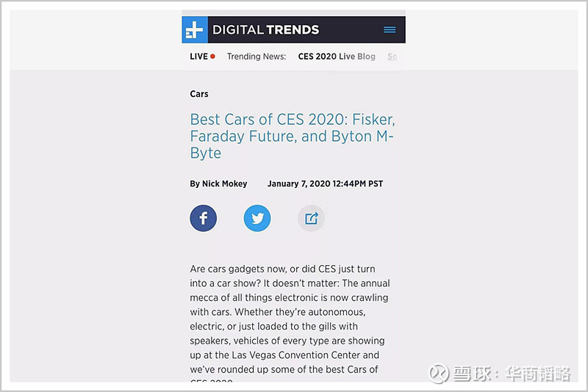This screenshot has width=588, height=392.
Task: Select the truncated trending item after Live Blog
Action: tap(392, 57)
